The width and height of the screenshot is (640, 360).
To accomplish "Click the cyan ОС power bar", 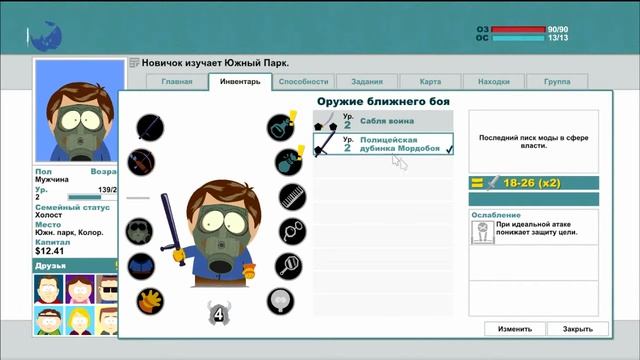I will pyautogui.click(x=518, y=38).
